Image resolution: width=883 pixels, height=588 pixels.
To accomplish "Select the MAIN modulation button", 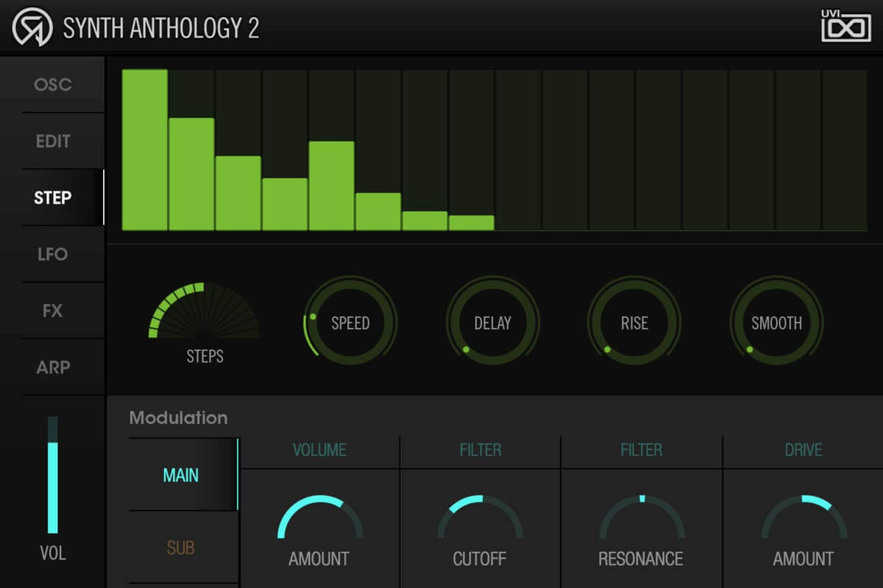I will click(x=183, y=475).
